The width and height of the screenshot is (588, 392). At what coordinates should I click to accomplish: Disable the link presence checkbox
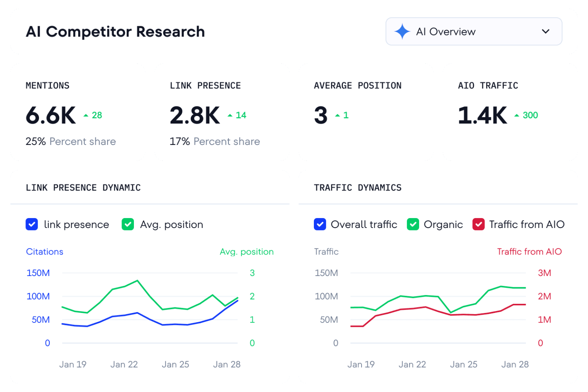pos(31,224)
